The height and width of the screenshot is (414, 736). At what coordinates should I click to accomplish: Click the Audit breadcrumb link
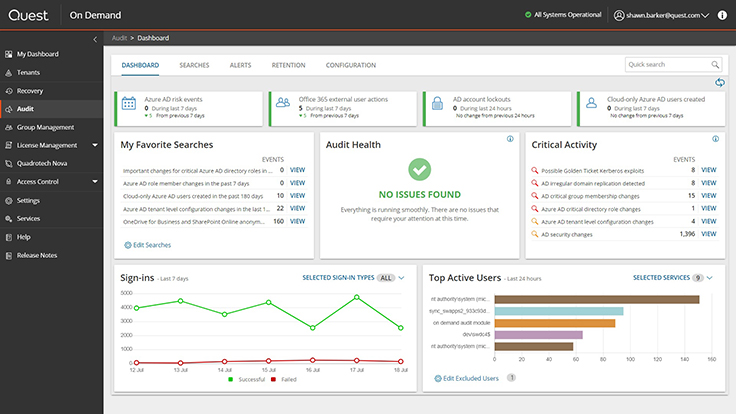click(119, 38)
